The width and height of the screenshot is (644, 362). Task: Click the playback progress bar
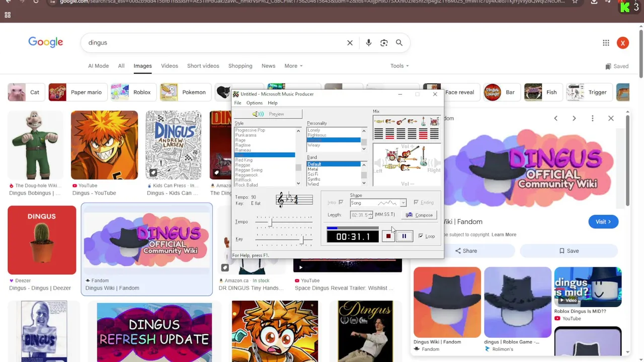(352, 228)
